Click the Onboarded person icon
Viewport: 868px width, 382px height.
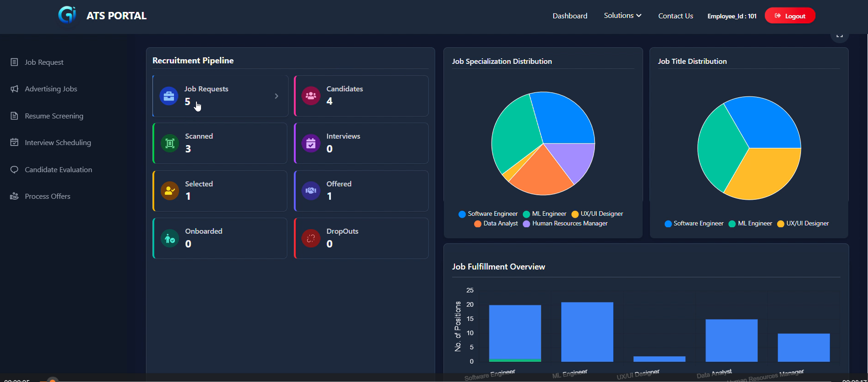click(x=170, y=238)
